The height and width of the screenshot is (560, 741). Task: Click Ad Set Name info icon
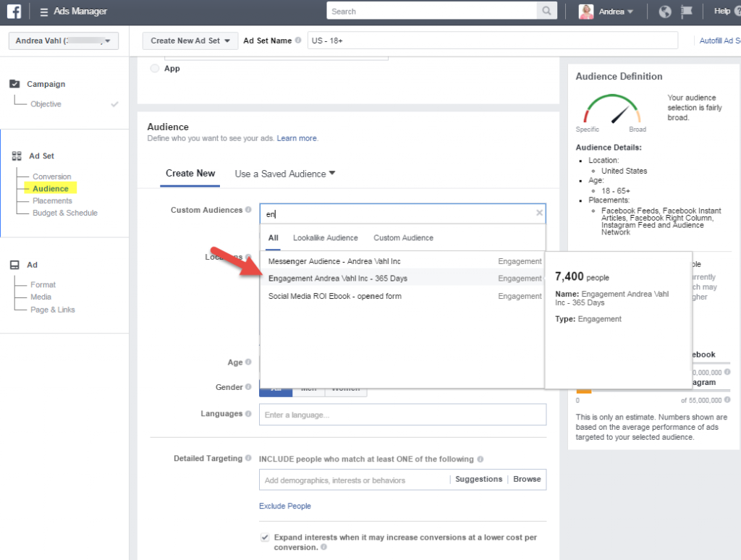coord(298,41)
